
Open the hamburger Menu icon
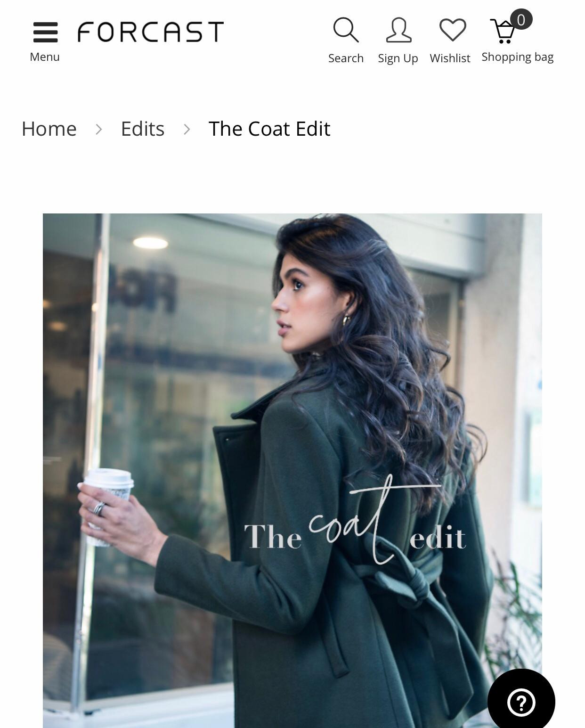pyautogui.click(x=45, y=32)
